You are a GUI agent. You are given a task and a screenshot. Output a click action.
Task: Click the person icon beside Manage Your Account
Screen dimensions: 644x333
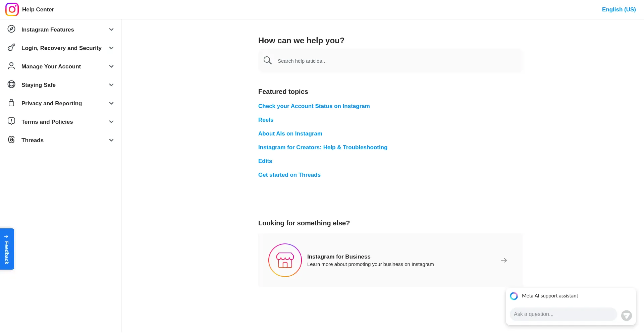[11, 66]
